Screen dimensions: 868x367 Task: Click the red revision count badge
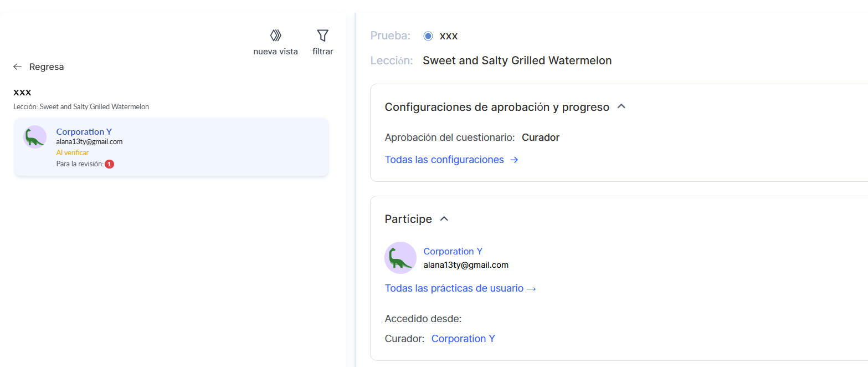110,164
